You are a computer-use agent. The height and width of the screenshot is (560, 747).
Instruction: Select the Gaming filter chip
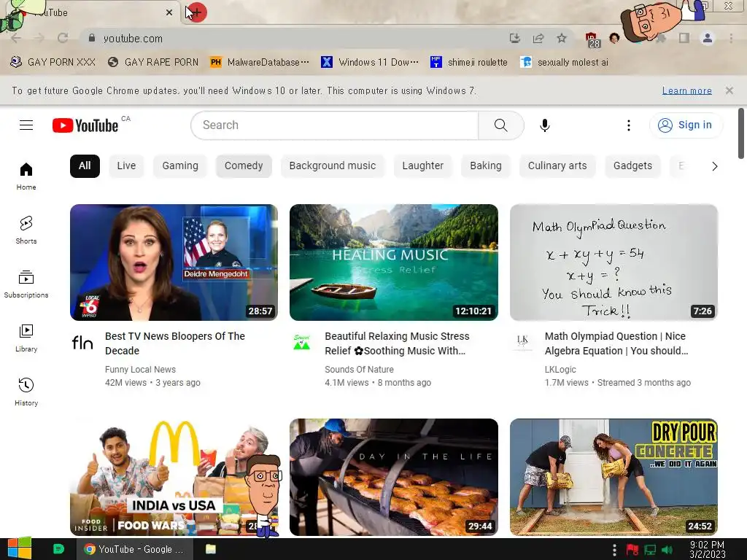coord(180,166)
